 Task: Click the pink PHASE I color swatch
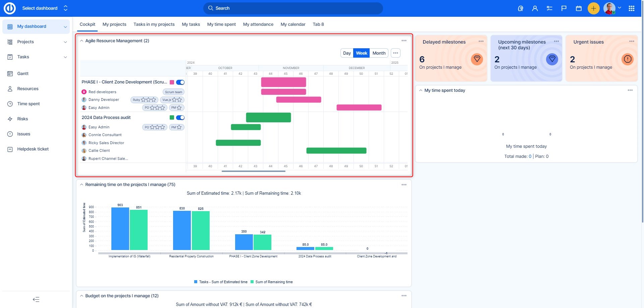pyautogui.click(x=172, y=82)
